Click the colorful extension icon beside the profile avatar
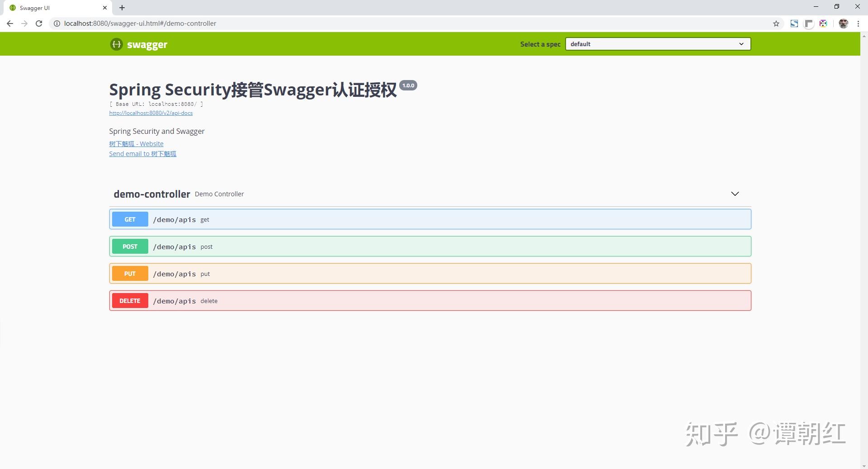 click(x=823, y=24)
